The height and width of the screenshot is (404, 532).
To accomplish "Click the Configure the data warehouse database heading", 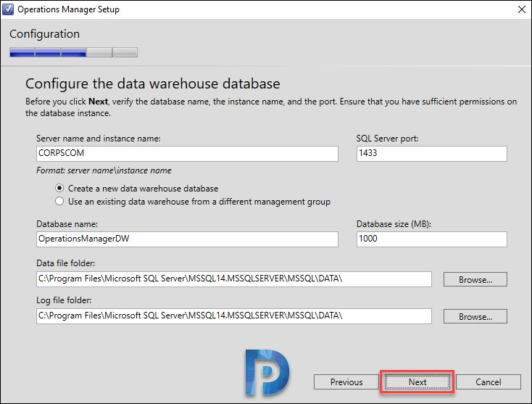I will [153, 84].
